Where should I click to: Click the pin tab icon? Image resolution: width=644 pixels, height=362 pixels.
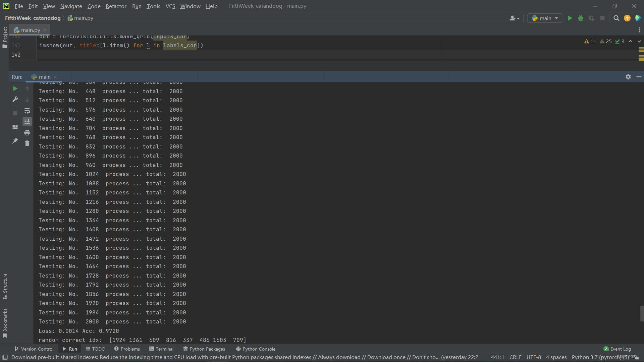(x=15, y=141)
